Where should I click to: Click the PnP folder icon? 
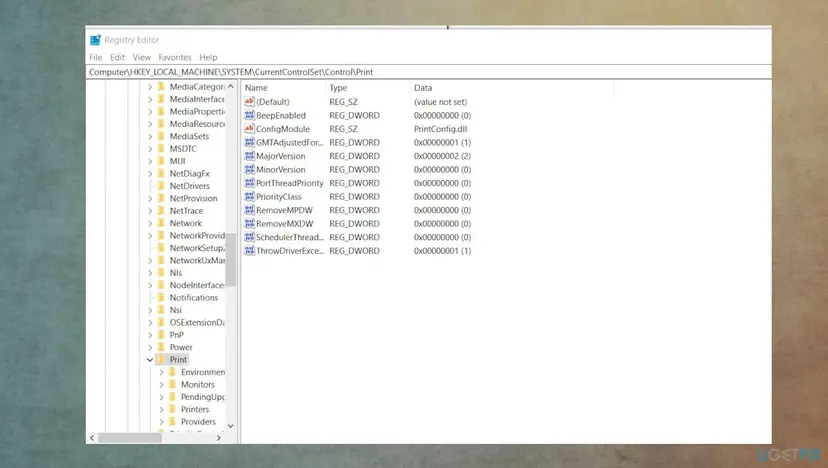(161, 334)
